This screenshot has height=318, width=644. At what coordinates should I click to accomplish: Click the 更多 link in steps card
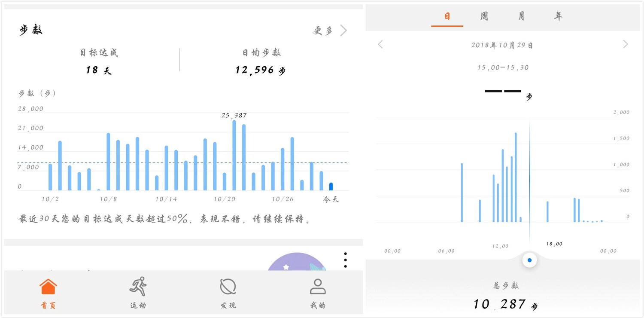pos(323,31)
